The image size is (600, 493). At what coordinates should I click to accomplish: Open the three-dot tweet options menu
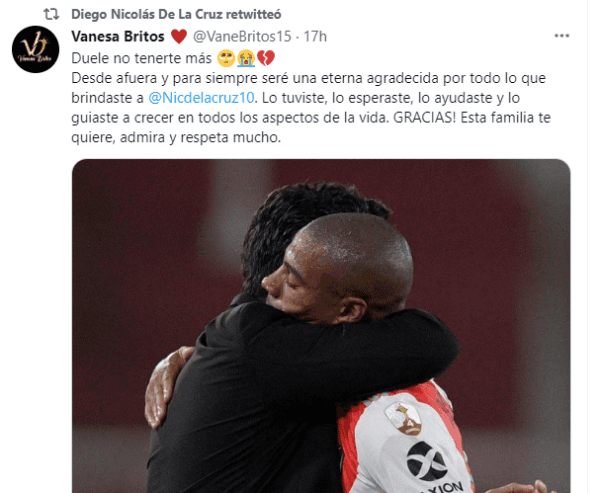pyautogui.click(x=562, y=36)
